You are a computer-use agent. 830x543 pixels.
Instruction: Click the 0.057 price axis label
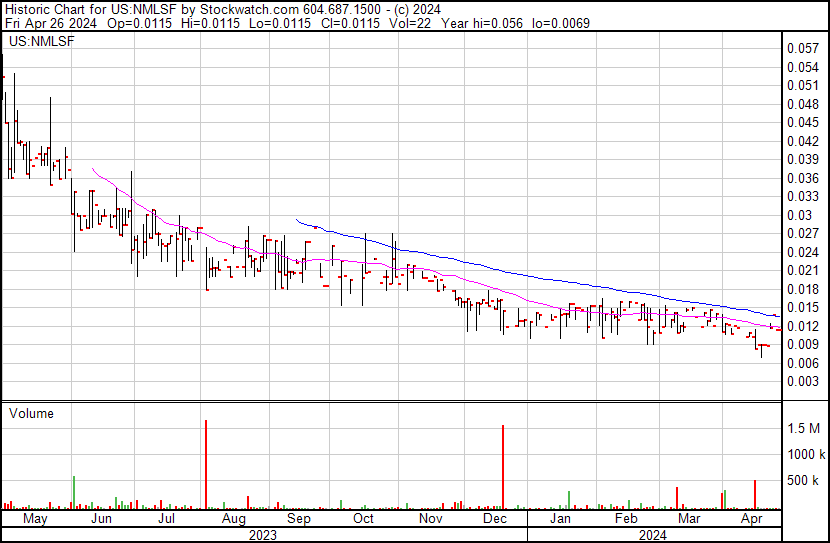point(803,48)
